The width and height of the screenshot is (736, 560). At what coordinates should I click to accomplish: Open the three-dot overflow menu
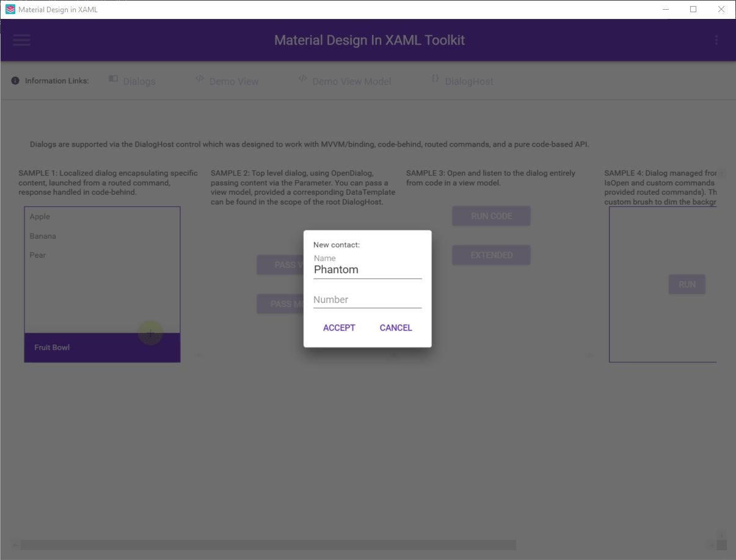716,40
